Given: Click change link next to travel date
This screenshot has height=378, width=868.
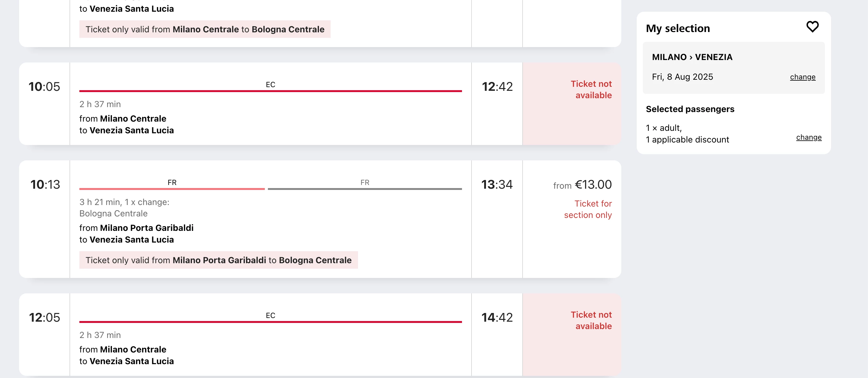Looking at the screenshot, I should point(802,77).
